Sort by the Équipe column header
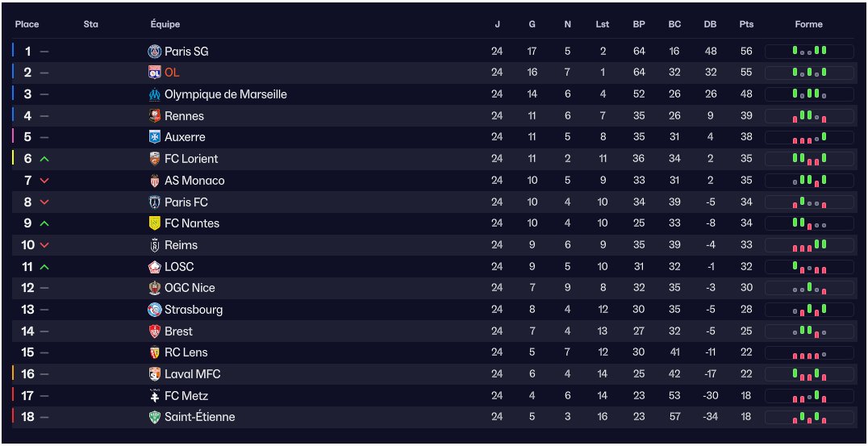Viewport: 868px width, 446px height. point(165,24)
